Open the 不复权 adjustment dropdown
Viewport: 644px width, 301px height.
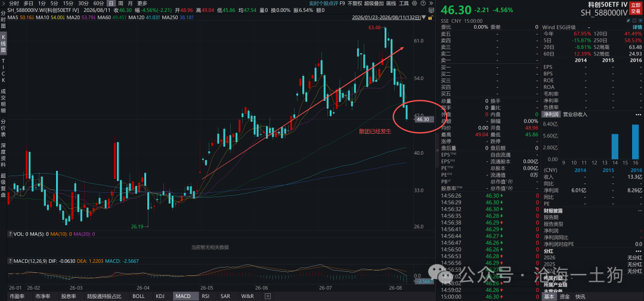(x=355, y=4)
